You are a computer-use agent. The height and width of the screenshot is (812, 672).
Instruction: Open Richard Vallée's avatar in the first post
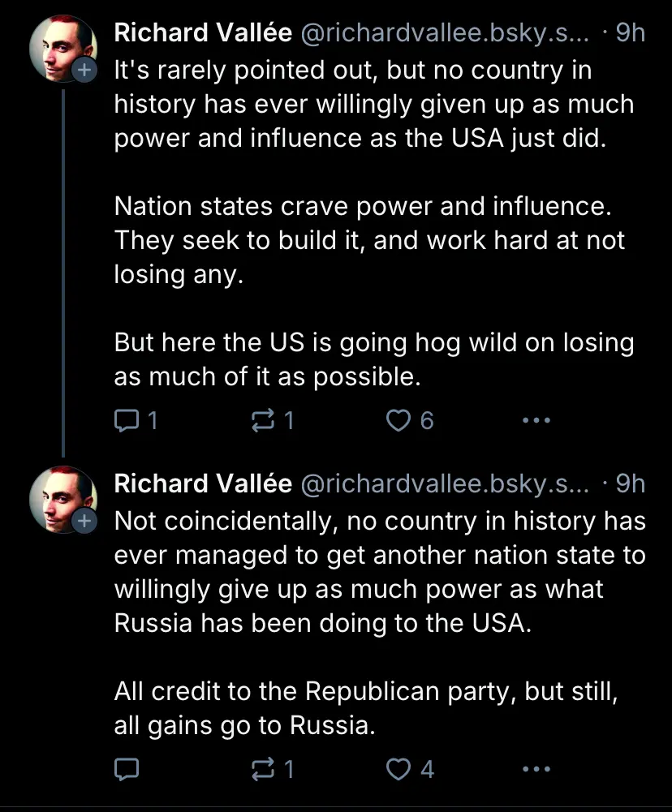(58, 45)
